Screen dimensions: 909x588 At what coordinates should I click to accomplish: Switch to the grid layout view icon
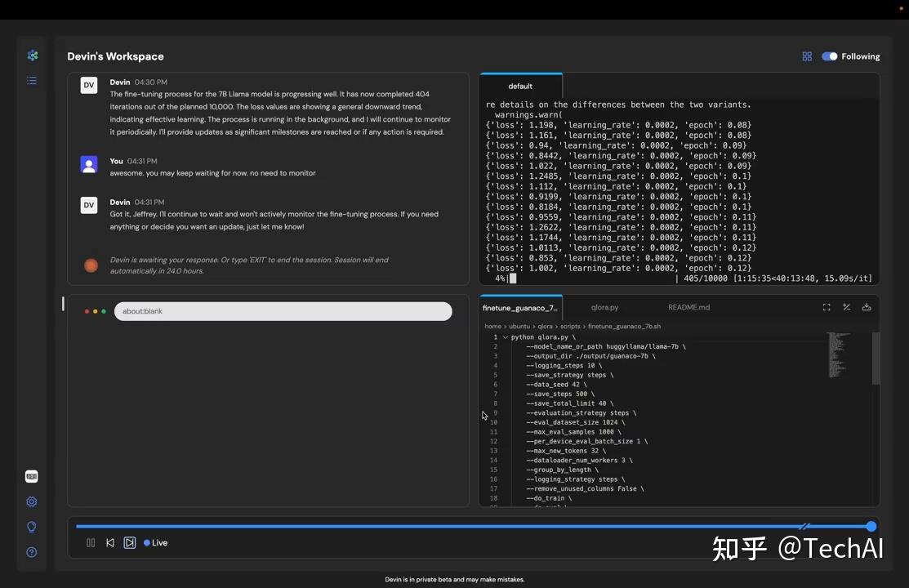[x=807, y=56]
